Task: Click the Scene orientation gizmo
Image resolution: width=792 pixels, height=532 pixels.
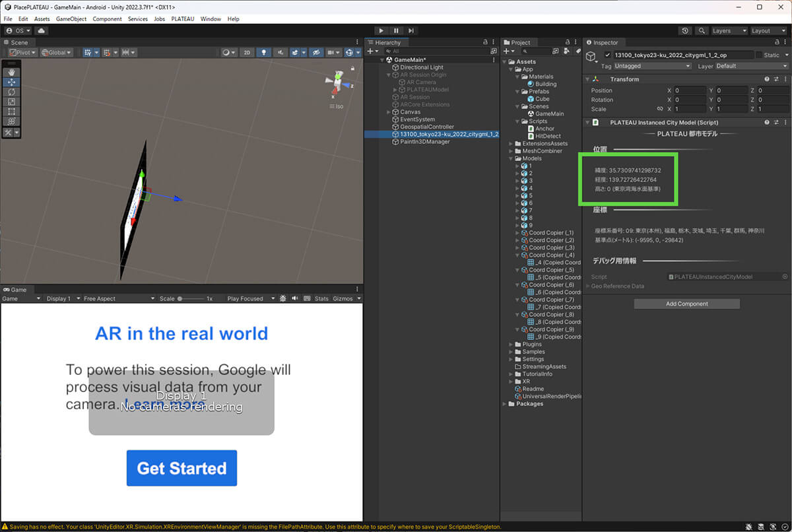Action: [338, 84]
